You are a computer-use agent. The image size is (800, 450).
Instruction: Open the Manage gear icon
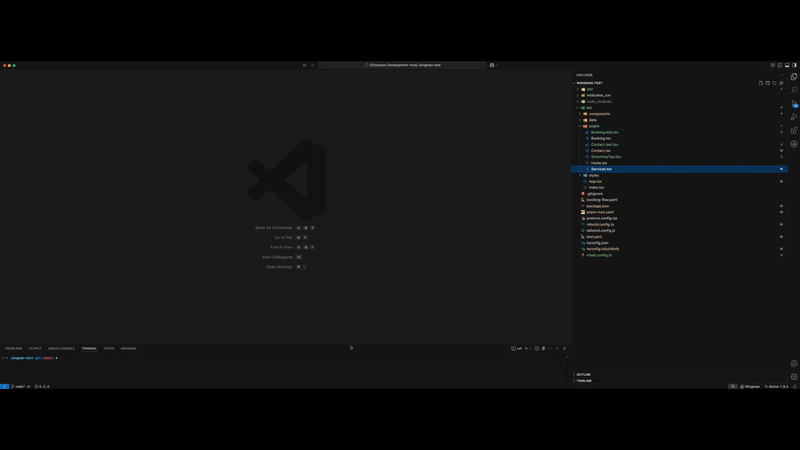point(794,377)
